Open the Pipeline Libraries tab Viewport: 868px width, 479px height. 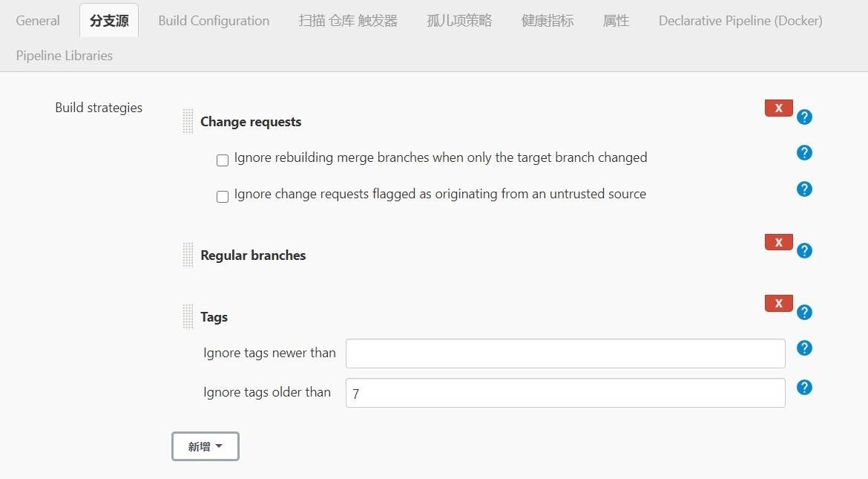coord(65,56)
